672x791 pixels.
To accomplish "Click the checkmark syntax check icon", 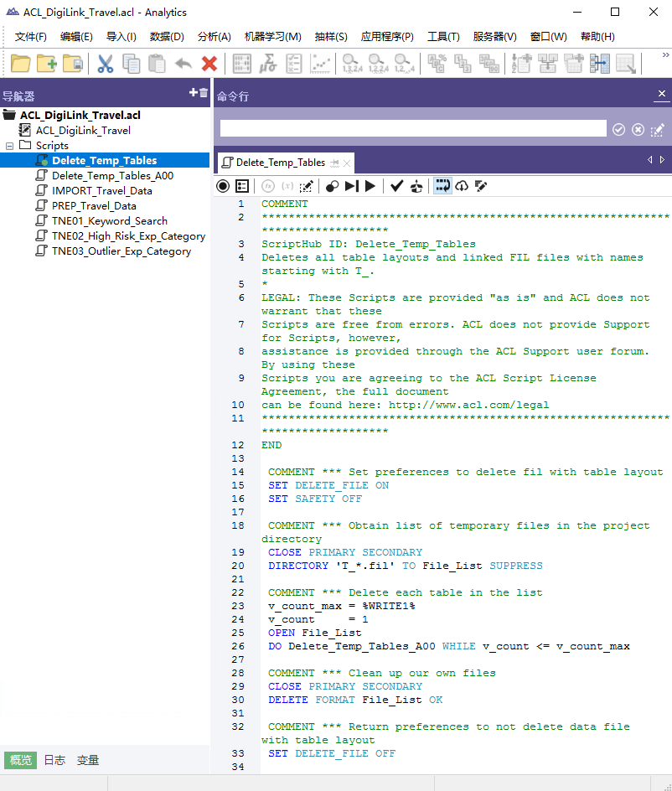I will (x=396, y=186).
